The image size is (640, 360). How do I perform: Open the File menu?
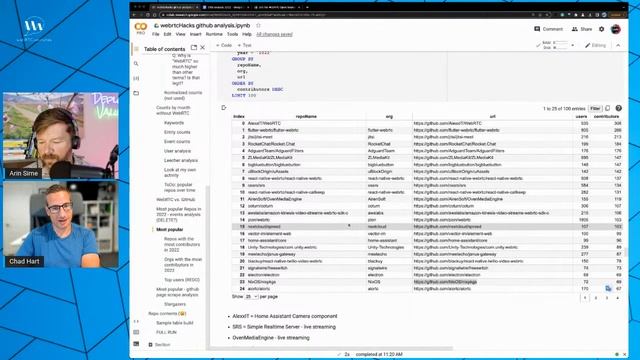pyautogui.click(x=156, y=34)
